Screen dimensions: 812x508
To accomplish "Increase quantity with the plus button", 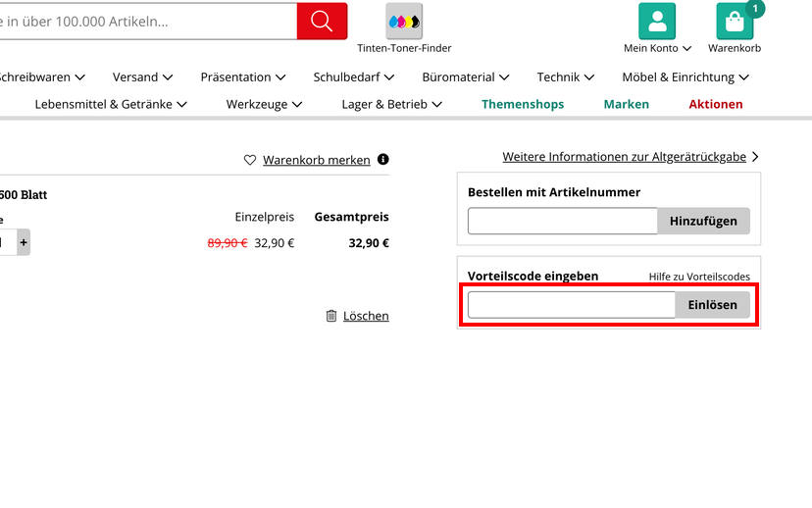I will (24, 242).
